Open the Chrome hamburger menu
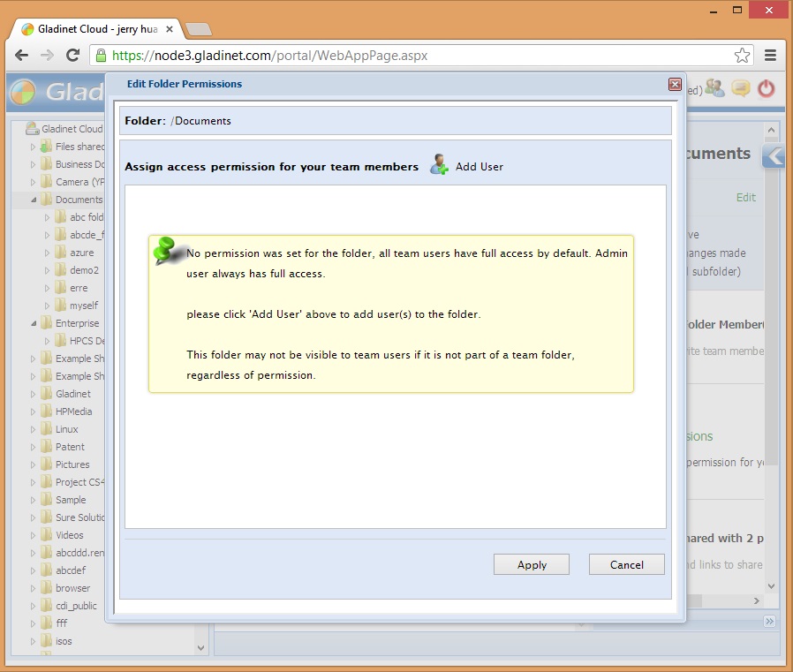 coord(770,55)
